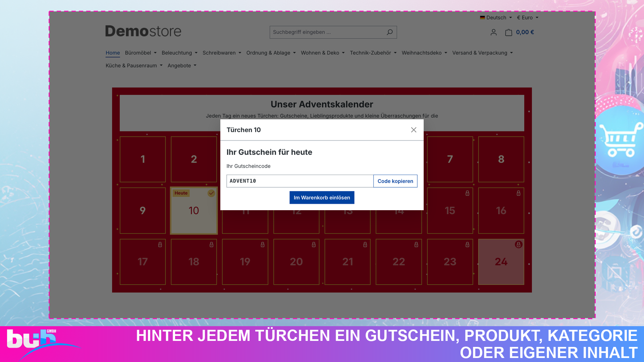Redeem voucher via Im Warenkorb einlösen
Viewport: 644px width, 362px height.
coord(322,197)
